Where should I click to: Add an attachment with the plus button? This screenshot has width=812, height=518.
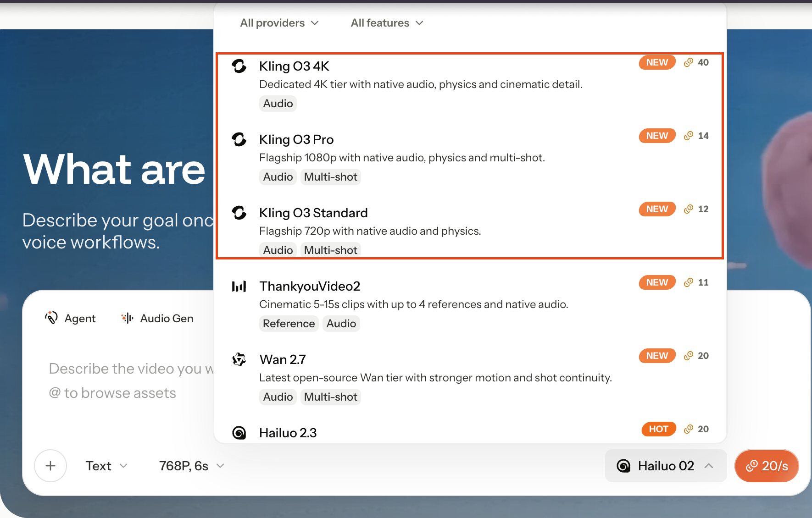click(50, 466)
